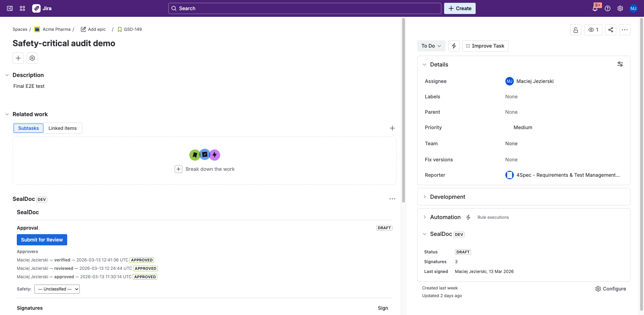Click the unlocked padlock restrictions icon
The height and width of the screenshot is (315, 644).
coord(575,30)
